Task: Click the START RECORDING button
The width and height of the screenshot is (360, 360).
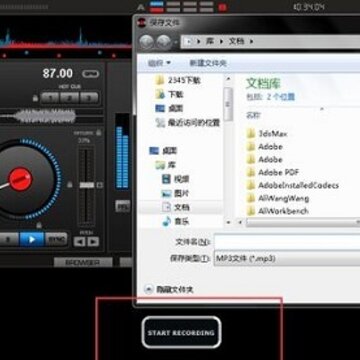Action: tap(181, 332)
